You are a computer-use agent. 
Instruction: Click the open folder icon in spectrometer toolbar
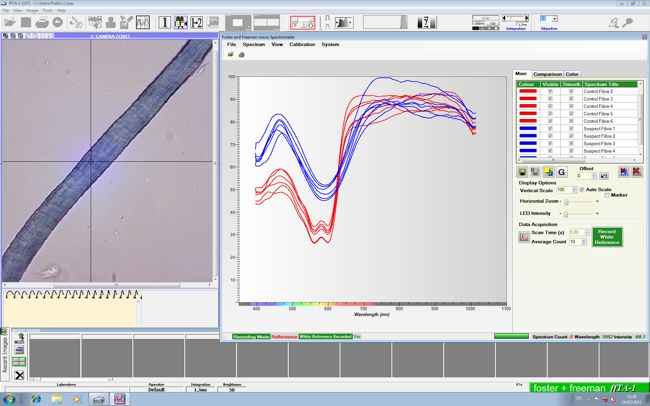pos(229,55)
